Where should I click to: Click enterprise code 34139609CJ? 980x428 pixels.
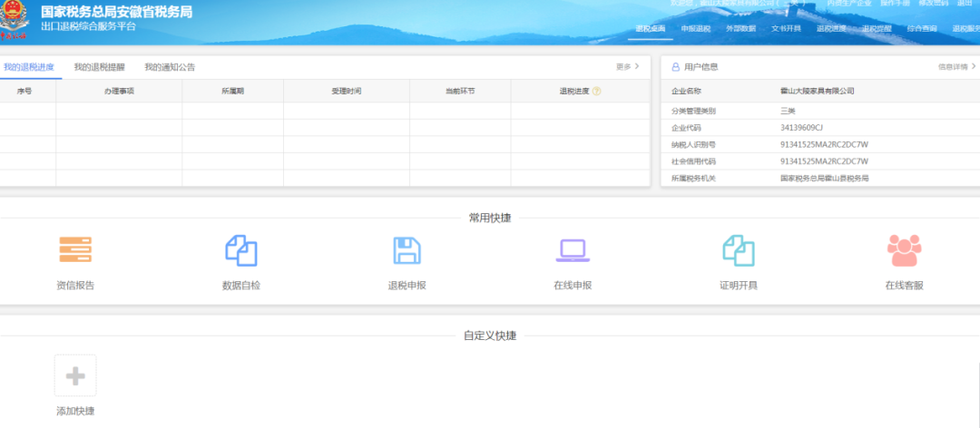click(x=801, y=128)
